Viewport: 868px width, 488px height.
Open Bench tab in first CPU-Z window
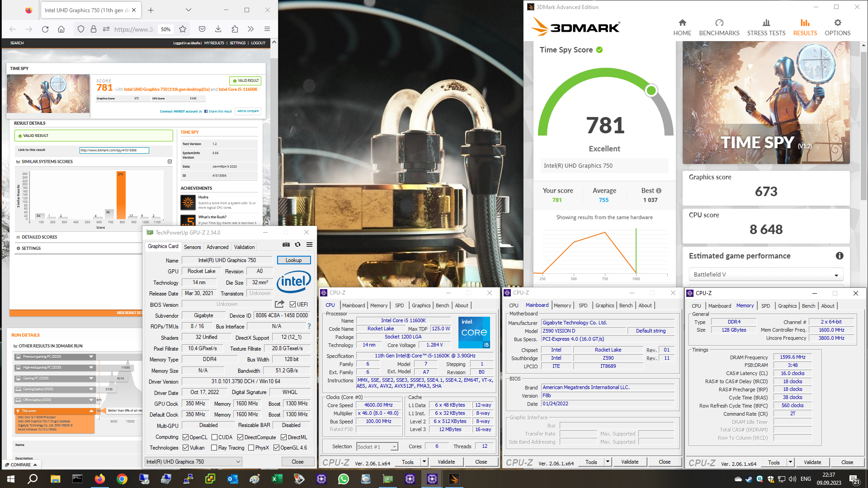click(x=442, y=305)
